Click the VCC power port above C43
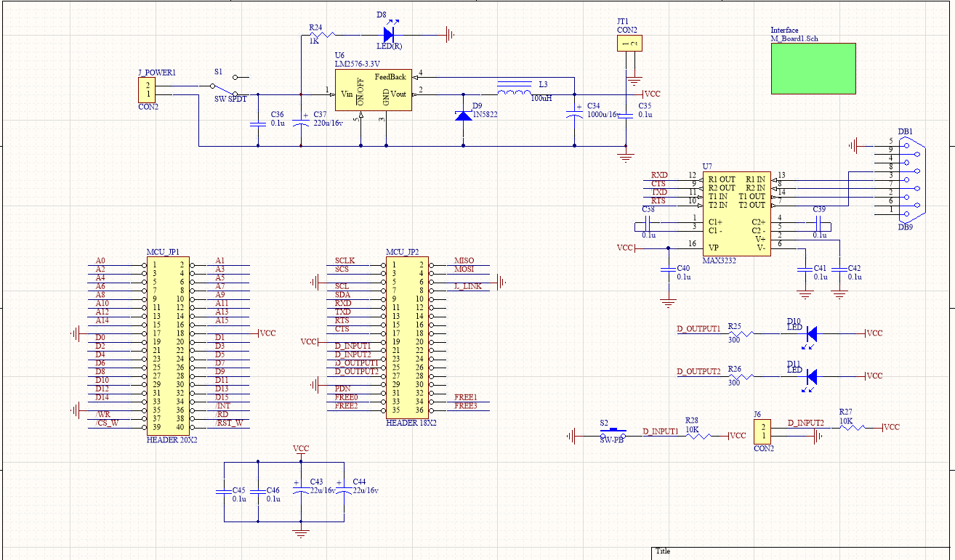955x560 pixels. point(300,452)
